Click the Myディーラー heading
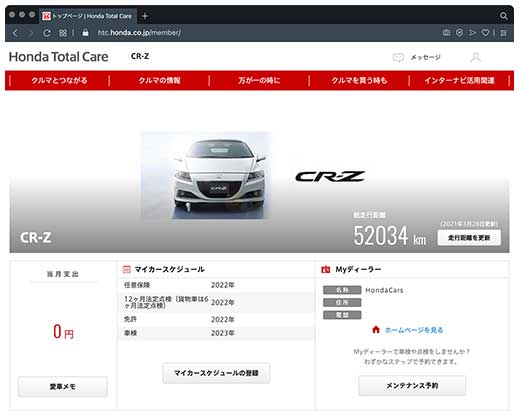Screen dimensions: 519x420 click(358, 269)
